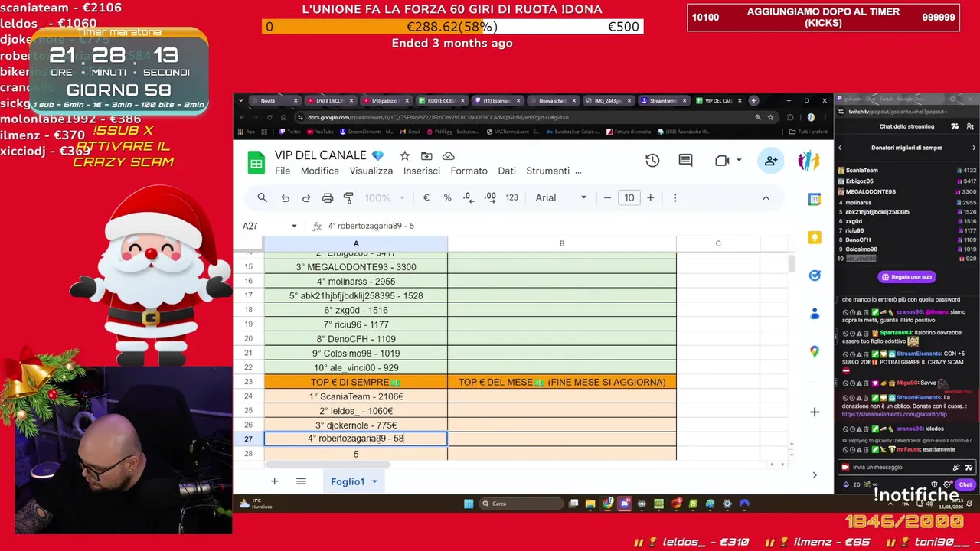Select row 23 header
The width and height of the screenshot is (980, 551).
coord(248,382)
